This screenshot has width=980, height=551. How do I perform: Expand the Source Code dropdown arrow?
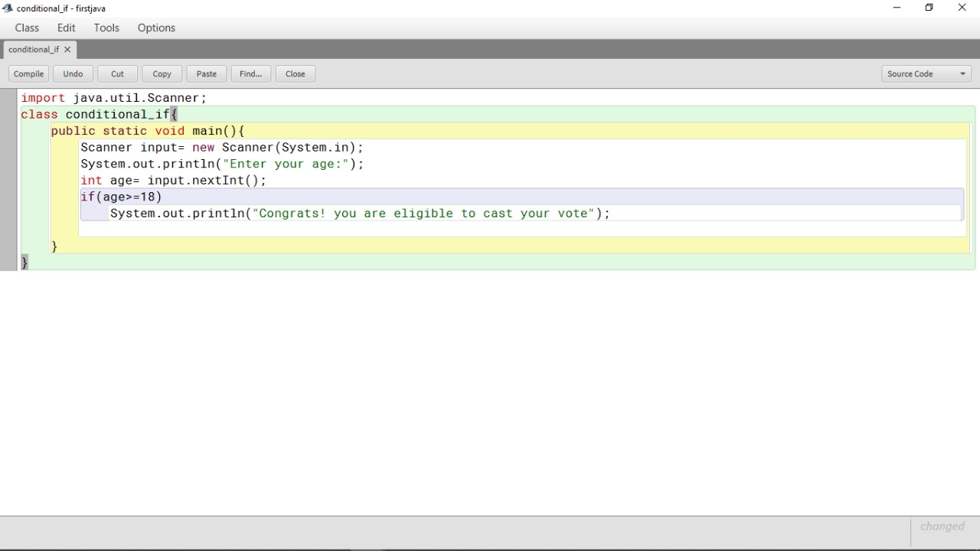click(962, 73)
